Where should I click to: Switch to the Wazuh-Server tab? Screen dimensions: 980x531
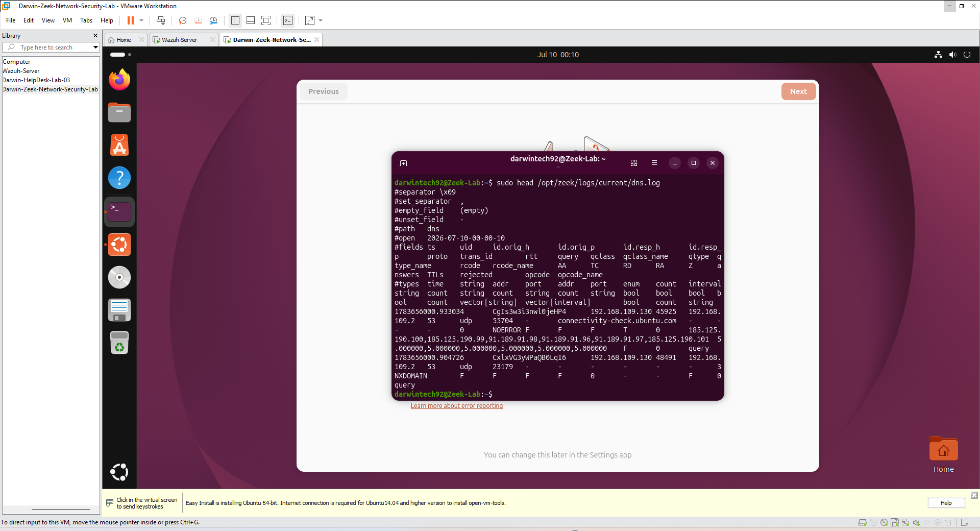click(179, 40)
